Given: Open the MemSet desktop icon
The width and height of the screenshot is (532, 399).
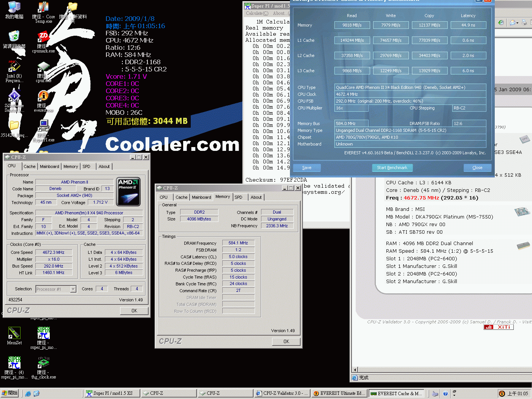Looking at the screenshot, I should [x=14, y=336].
